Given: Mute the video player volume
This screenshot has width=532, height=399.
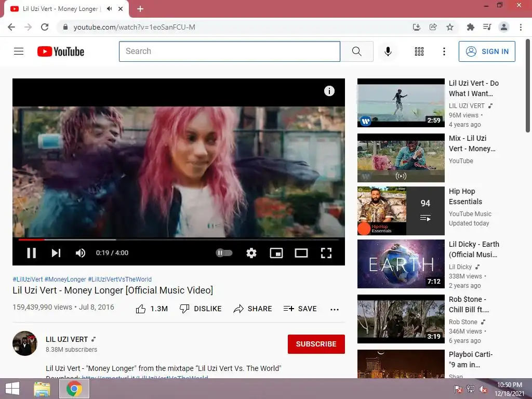Looking at the screenshot, I should coord(81,253).
